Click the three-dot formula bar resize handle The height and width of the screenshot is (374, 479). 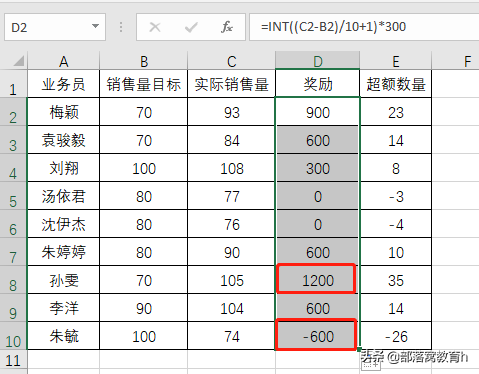[121, 27]
